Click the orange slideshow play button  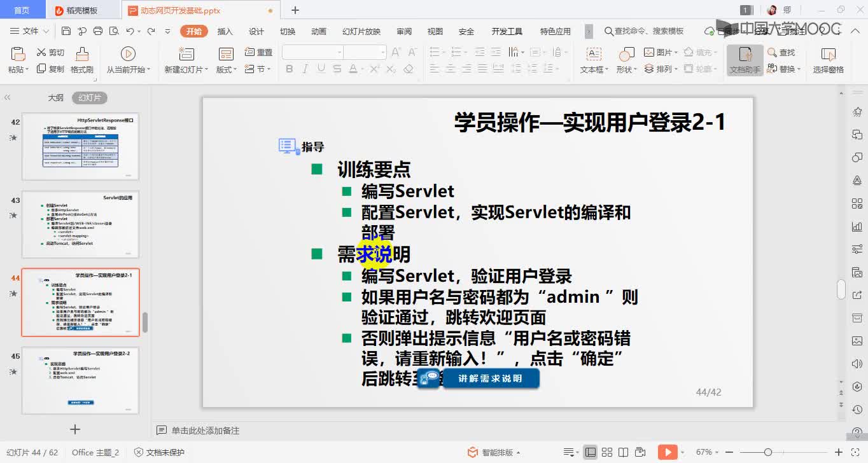(667, 452)
